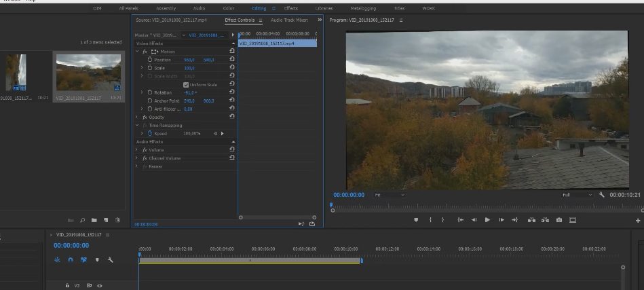Switch to the Audio workspace

click(200, 8)
